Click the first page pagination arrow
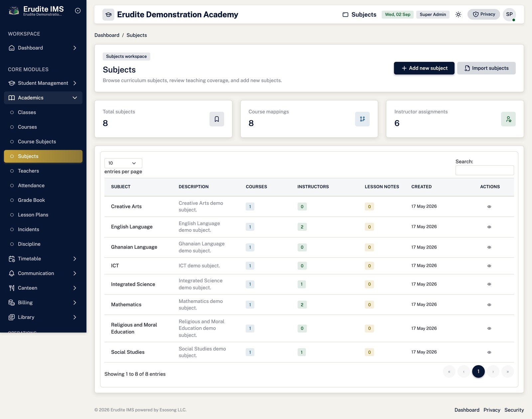 [x=449, y=371]
